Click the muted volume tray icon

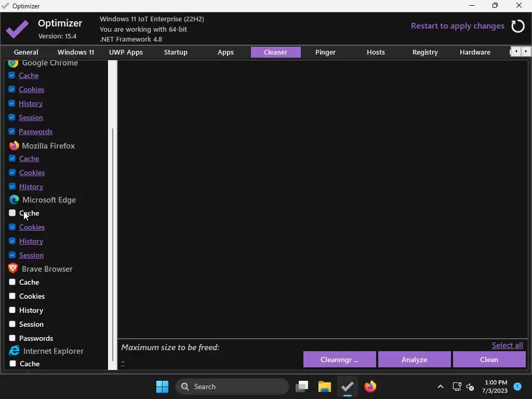470,387
